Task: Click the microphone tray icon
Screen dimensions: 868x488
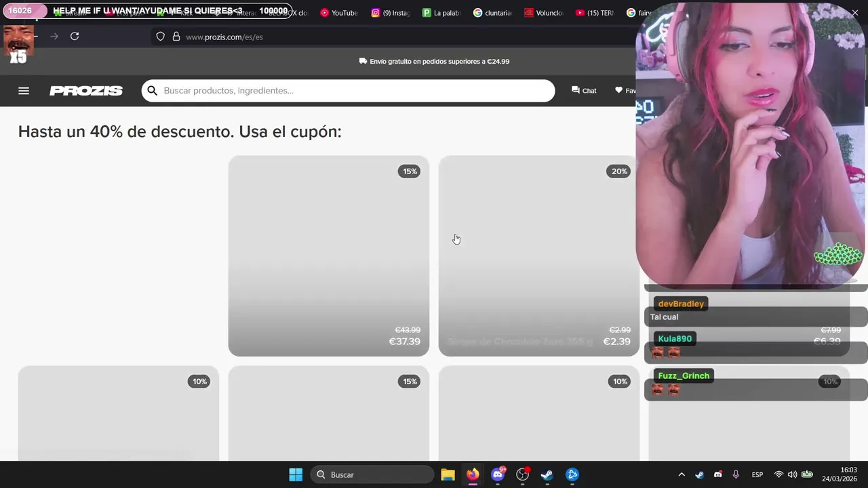Action: [x=736, y=474]
